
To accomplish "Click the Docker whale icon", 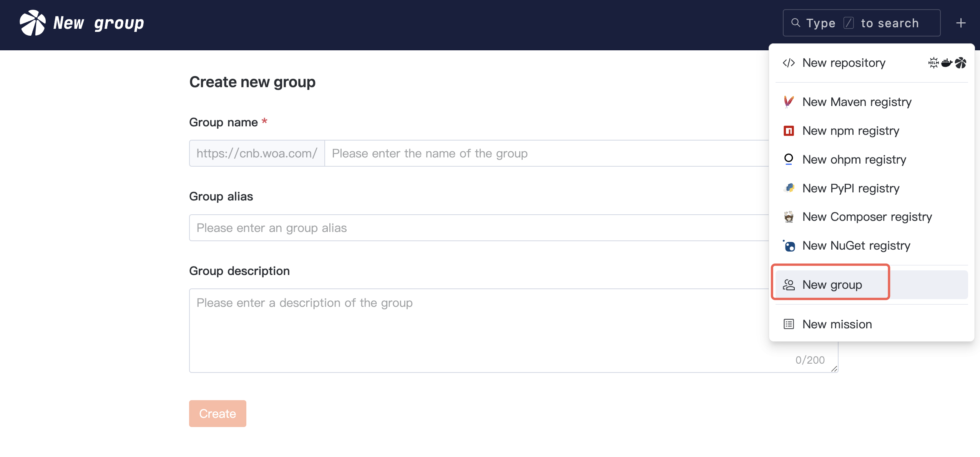I will [947, 63].
